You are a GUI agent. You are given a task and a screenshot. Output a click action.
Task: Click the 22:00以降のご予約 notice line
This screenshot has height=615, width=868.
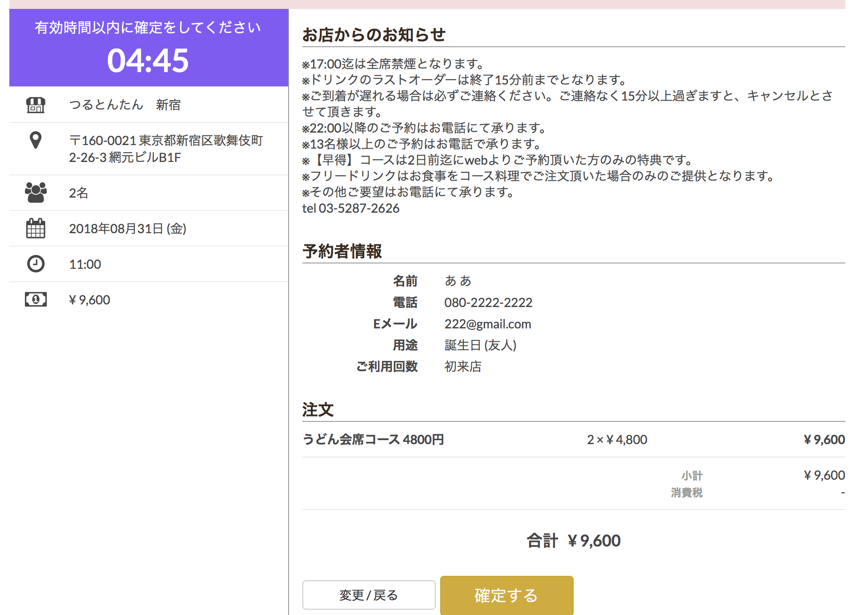coord(424,128)
